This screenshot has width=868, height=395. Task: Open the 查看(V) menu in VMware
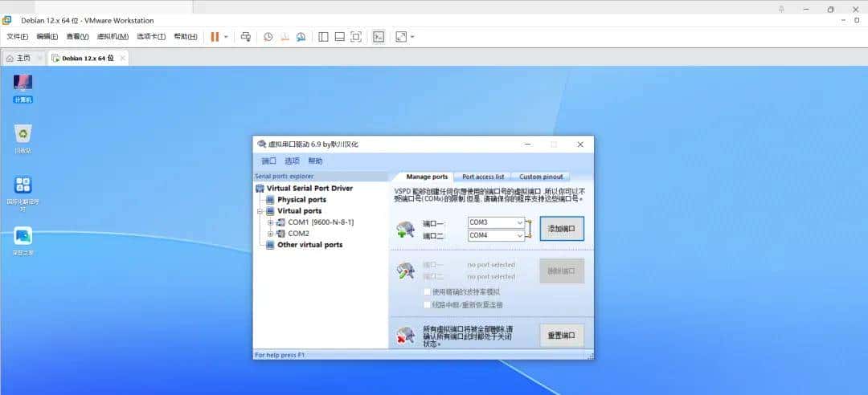click(77, 37)
